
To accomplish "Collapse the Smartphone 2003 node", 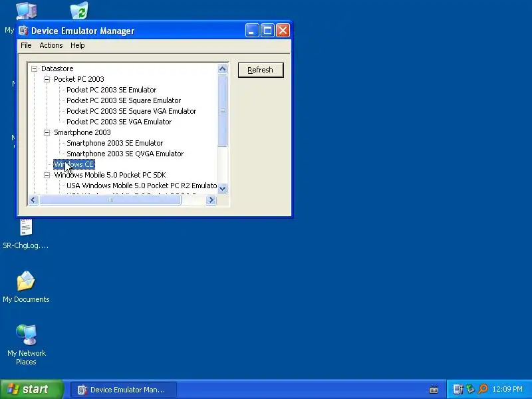I will click(47, 132).
